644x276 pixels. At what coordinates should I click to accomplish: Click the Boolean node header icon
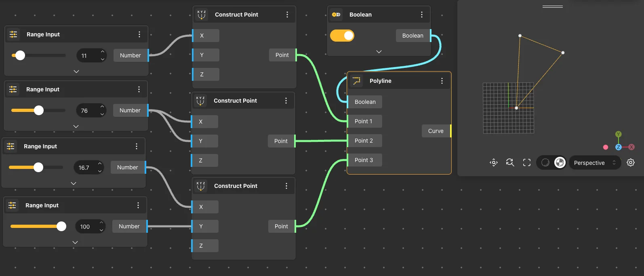[336, 15]
